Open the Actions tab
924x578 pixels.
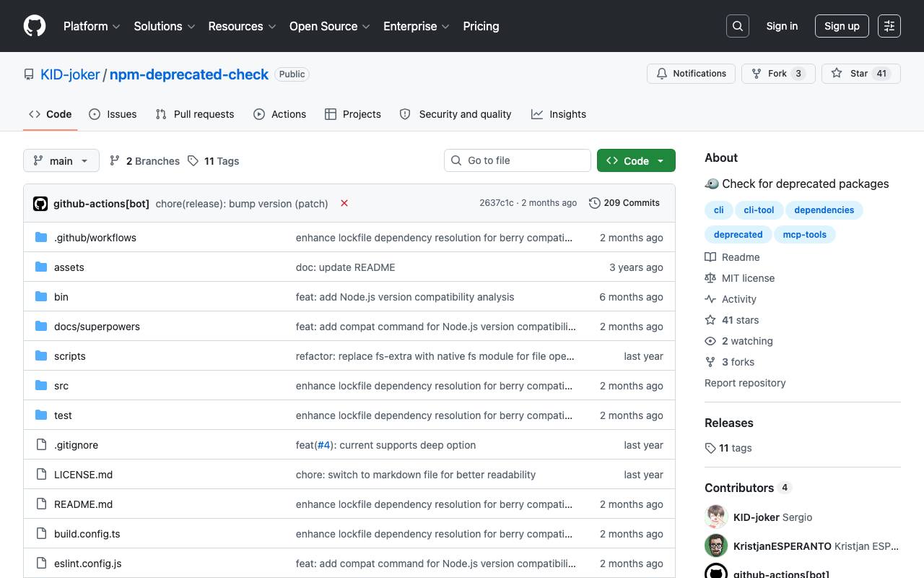280,114
